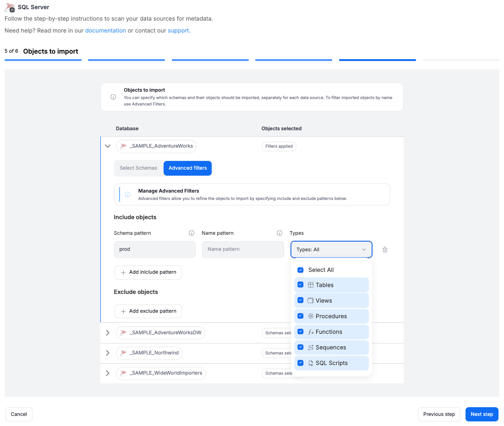The width and height of the screenshot is (504, 426).
Task: Uncheck the Procedures checkbox
Action: tap(301, 315)
